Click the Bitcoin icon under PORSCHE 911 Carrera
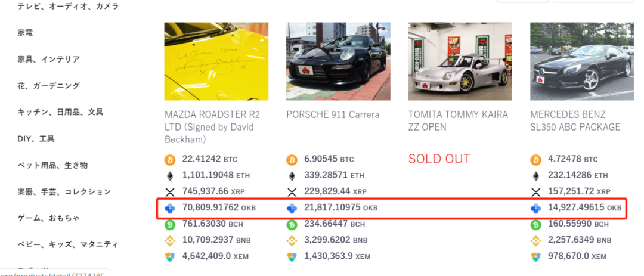644x276 pixels. point(292,160)
